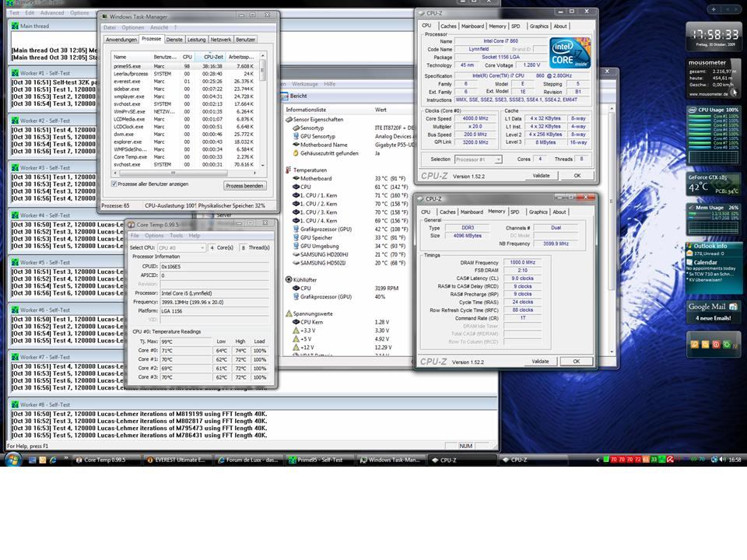747x560 pixels.
Task: Click the Task-Manager list scroll down arrow
Action: click(262, 165)
